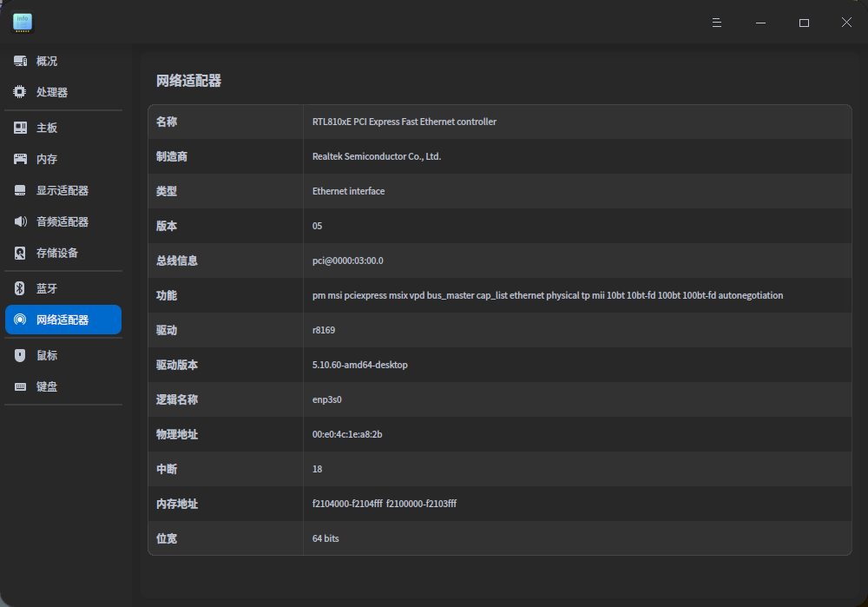This screenshot has width=868, height=607.
Task: Click the 鼠标 mouse icon in sidebar
Action: click(19, 354)
